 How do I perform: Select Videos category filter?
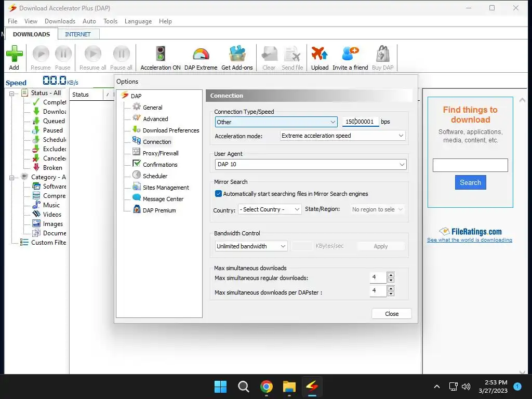pos(52,215)
